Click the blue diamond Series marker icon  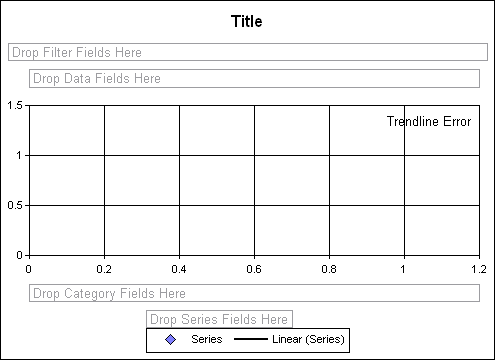(171, 340)
